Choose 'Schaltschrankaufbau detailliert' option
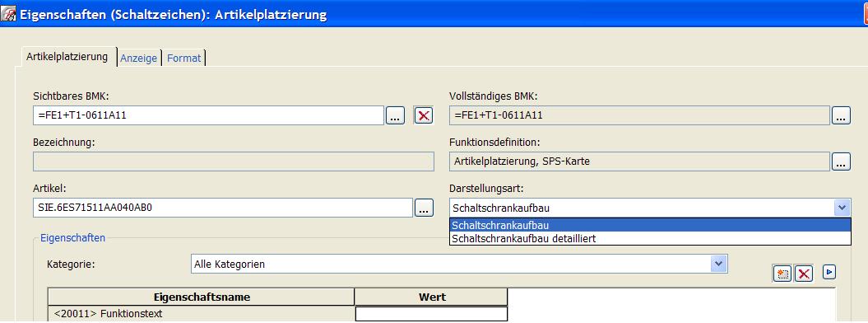 pos(650,238)
